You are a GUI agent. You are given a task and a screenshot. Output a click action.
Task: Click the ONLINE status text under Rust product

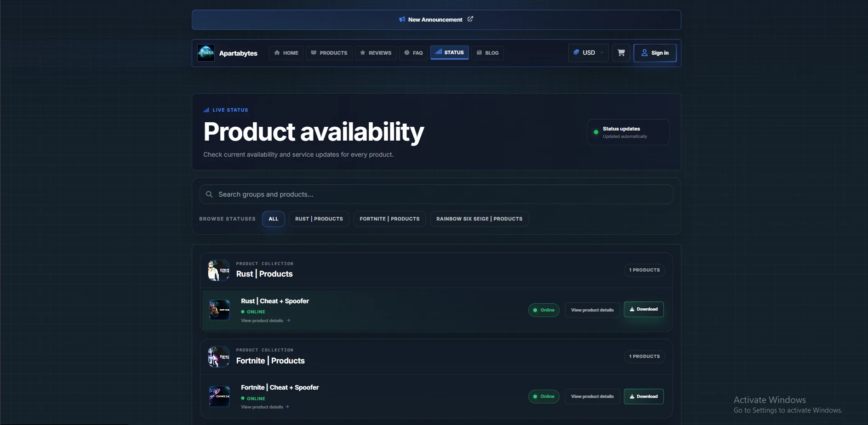tap(256, 312)
